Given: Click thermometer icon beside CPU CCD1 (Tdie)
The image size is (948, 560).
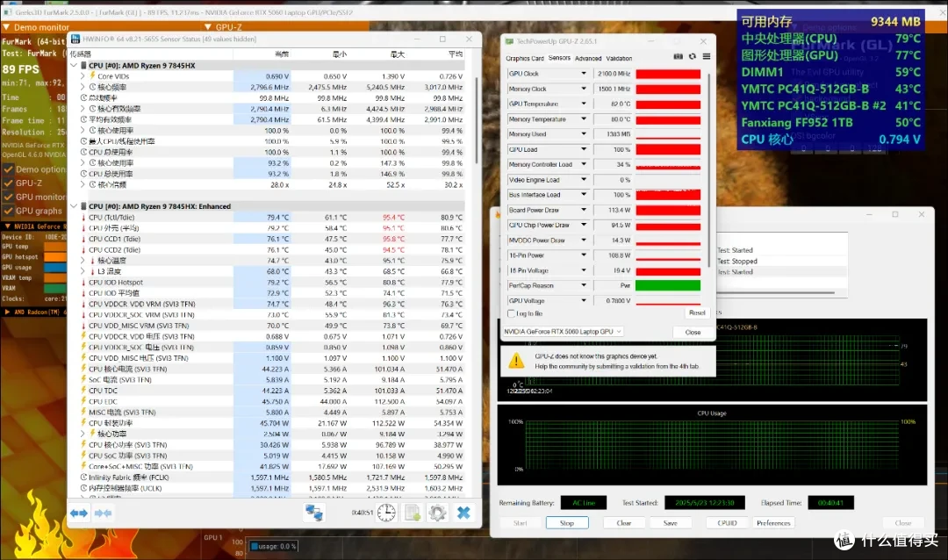Looking at the screenshot, I should 83,239.
